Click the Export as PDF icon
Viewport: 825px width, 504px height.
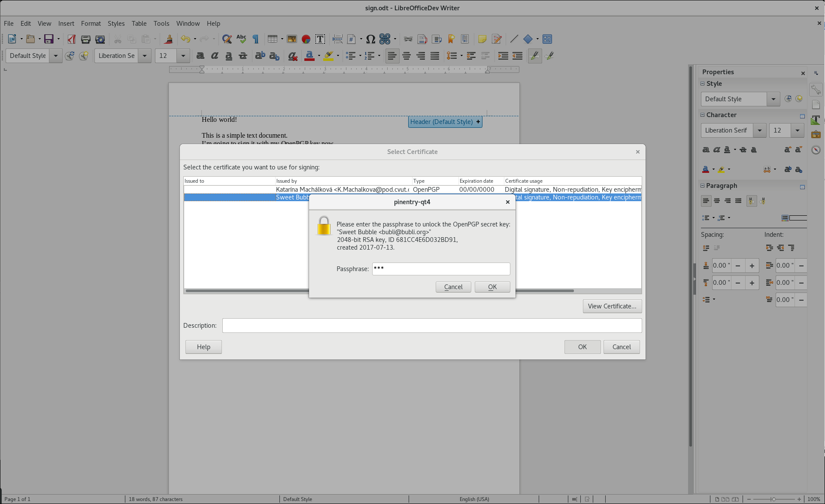71,39
